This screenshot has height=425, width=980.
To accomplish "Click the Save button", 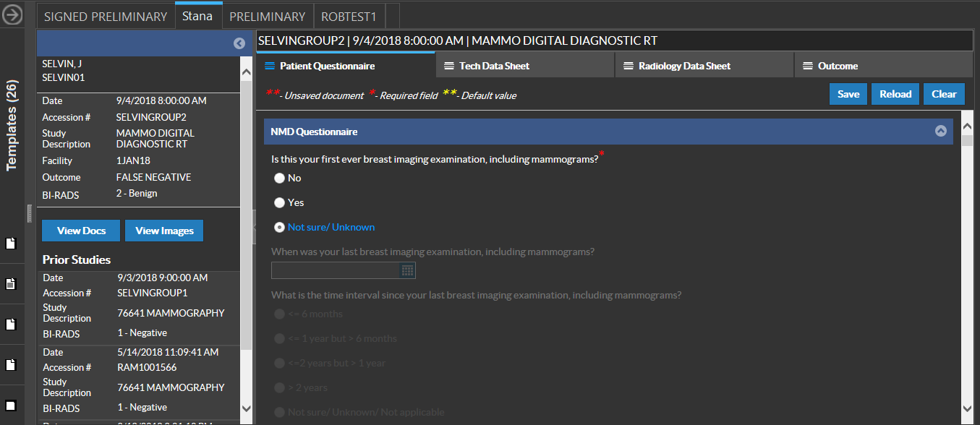I will 848,94.
